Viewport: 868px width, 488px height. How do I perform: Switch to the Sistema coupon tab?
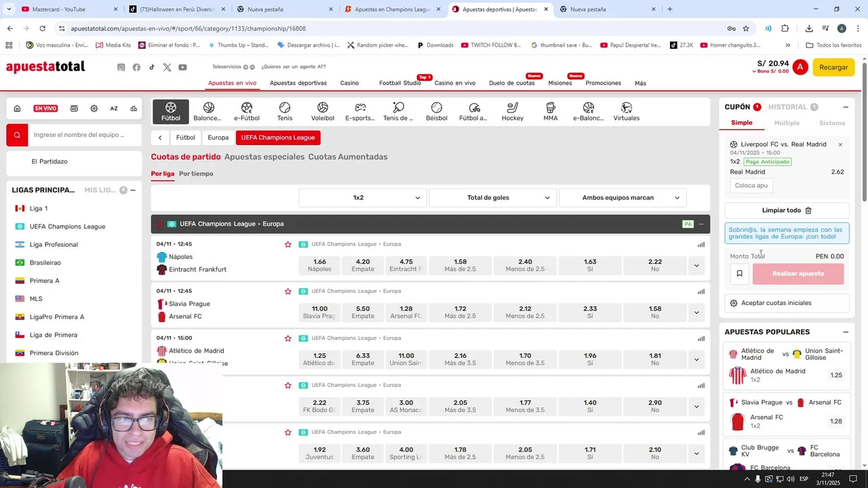[832, 123]
